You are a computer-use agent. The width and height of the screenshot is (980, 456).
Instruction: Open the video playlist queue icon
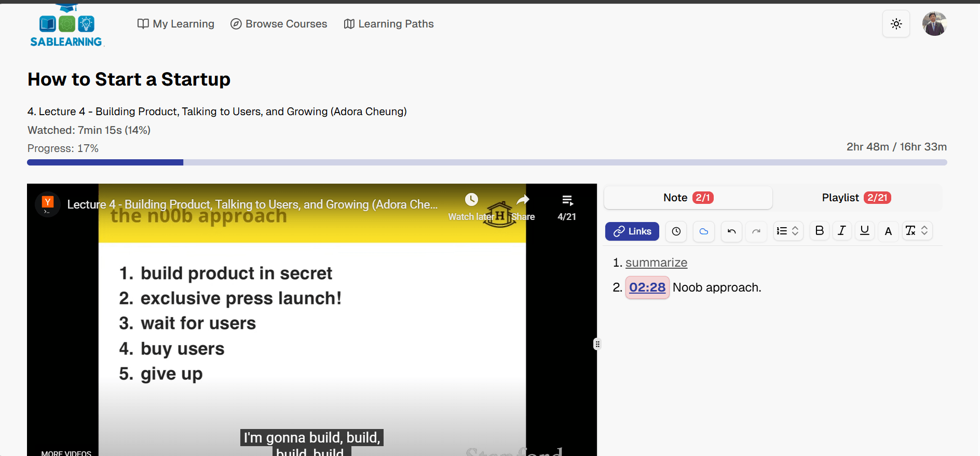tap(567, 200)
